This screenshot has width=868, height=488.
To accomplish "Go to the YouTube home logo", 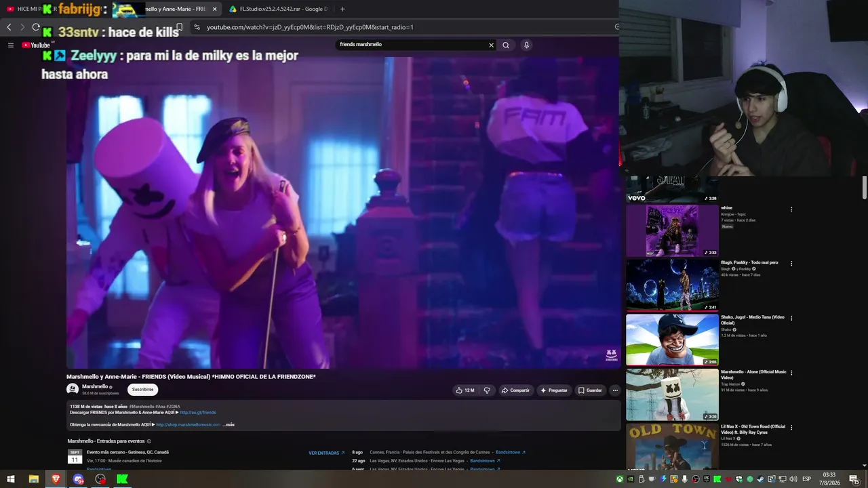I will pyautogui.click(x=36, y=45).
